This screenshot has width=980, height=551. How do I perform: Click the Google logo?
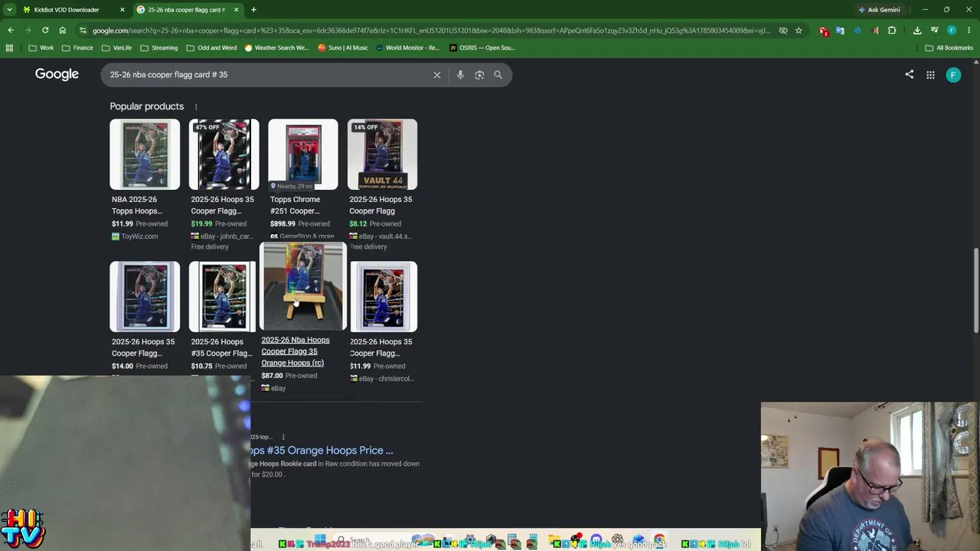click(x=57, y=74)
